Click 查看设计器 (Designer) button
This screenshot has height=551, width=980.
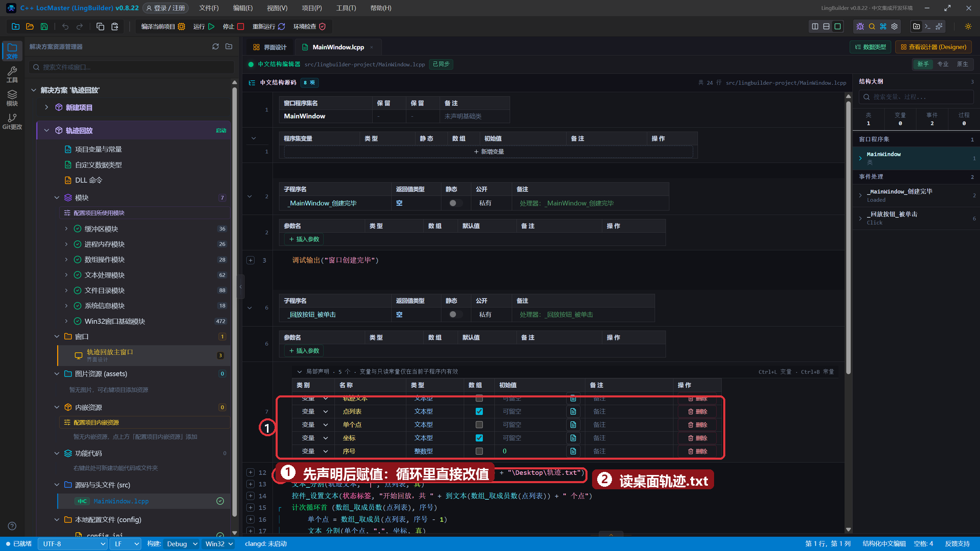pyautogui.click(x=934, y=47)
